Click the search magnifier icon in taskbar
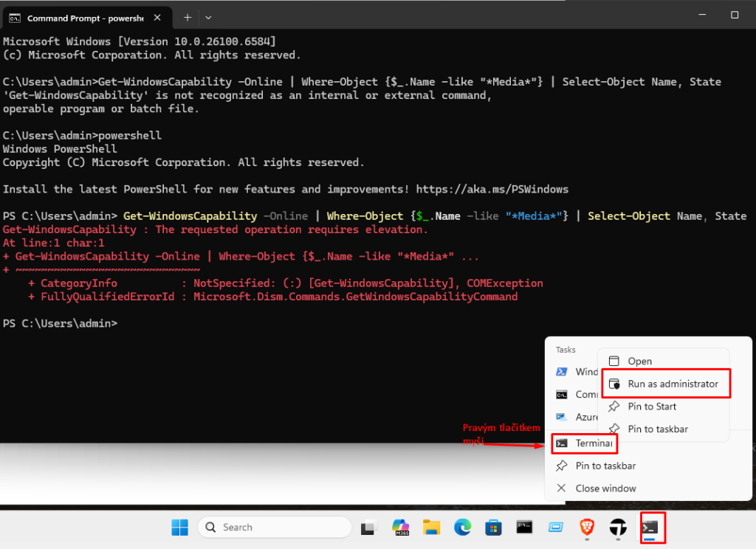The image size is (756, 549). coord(210,528)
